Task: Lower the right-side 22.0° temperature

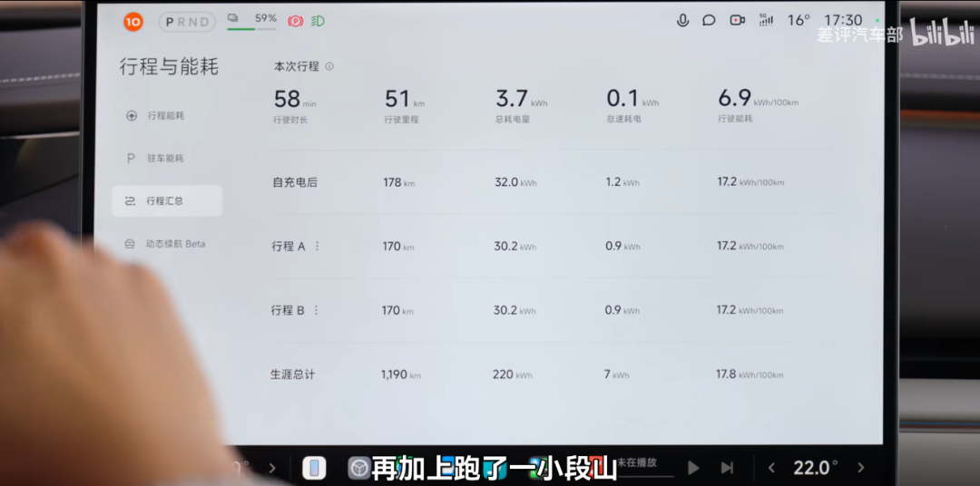Action: [x=771, y=468]
